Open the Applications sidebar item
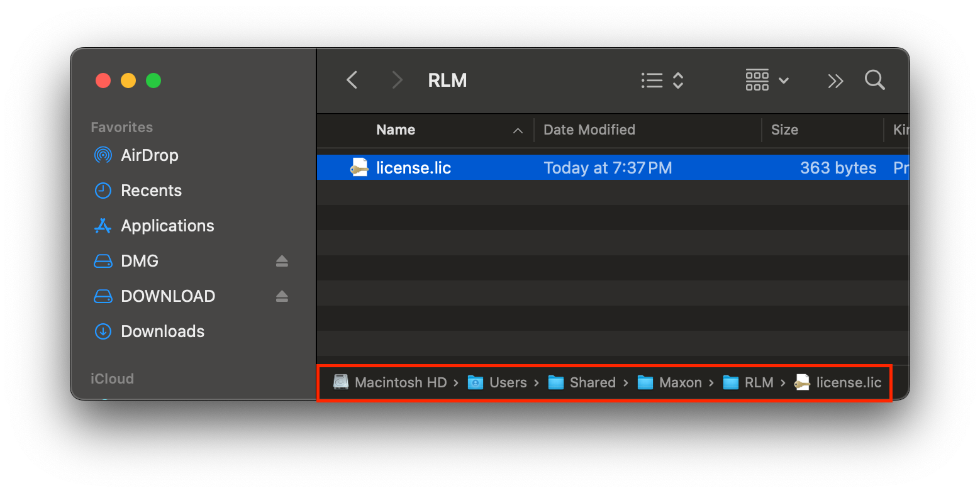The height and width of the screenshot is (493, 980). click(167, 226)
